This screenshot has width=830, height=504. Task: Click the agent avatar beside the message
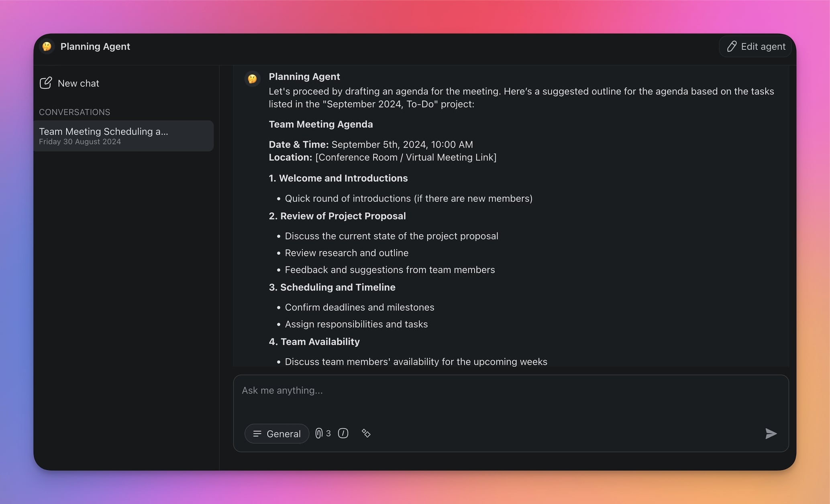(x=252, y=79)
